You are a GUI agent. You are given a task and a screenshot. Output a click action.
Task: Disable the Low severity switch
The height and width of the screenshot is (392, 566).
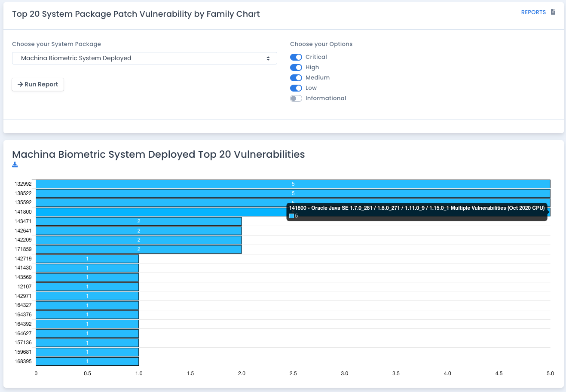click(x=296, y=88)
